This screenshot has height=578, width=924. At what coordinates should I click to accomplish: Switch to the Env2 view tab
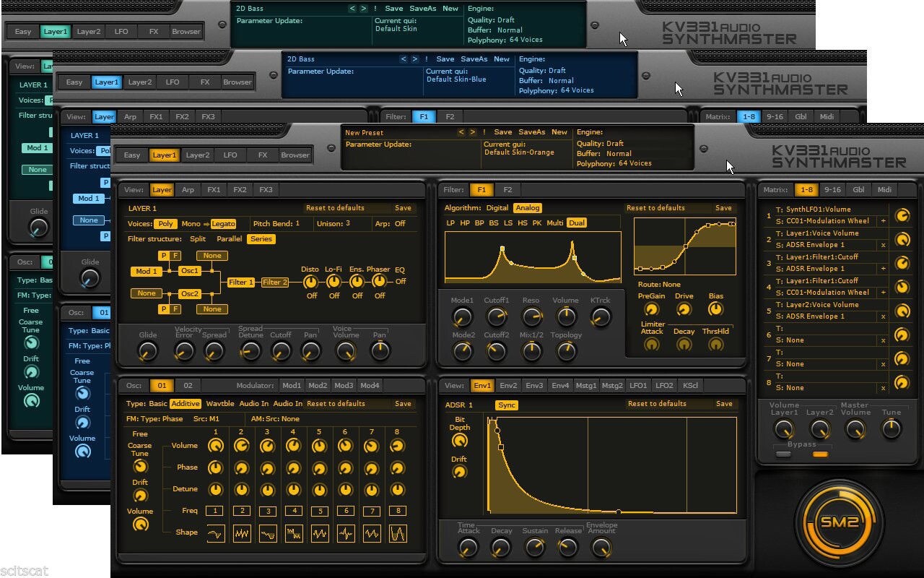coord(508,386)
